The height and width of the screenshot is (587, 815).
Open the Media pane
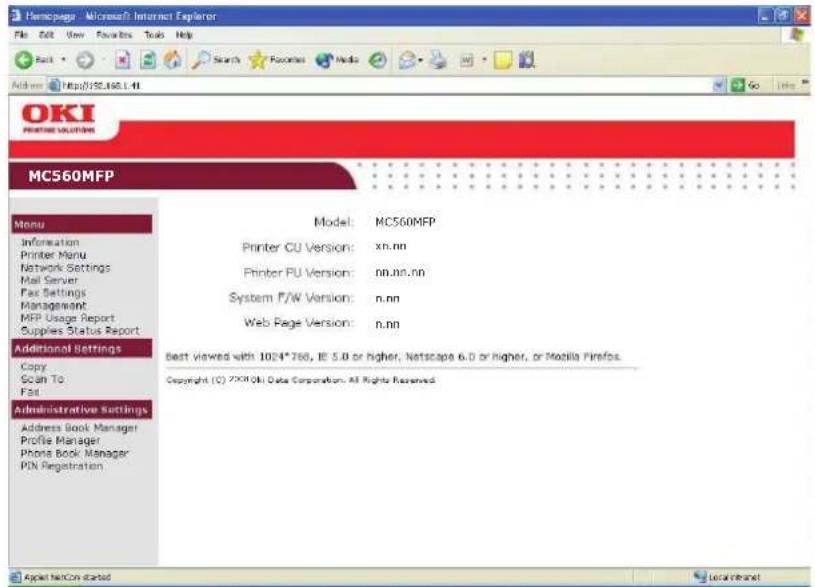[x=337, y=60]
